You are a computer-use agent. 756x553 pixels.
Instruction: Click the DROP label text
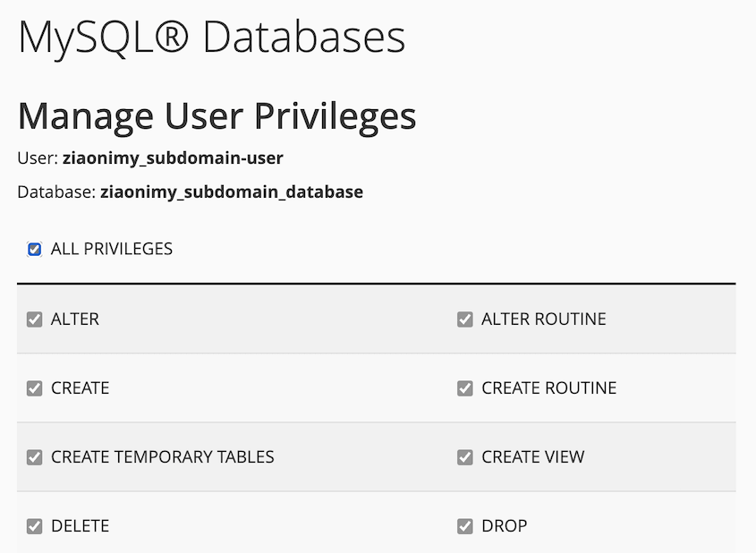(x=504, y=526)
